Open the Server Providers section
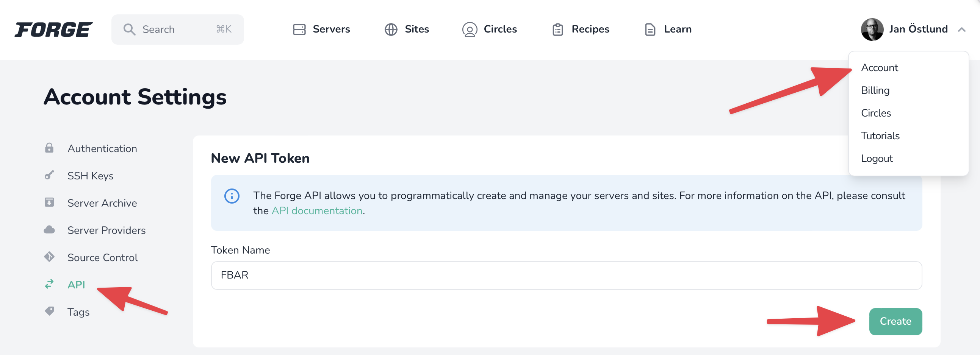 point(106,230)
